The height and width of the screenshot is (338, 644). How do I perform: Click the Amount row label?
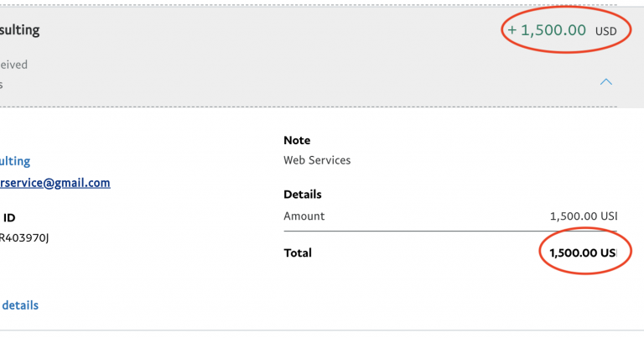click(x=304, y=216)
